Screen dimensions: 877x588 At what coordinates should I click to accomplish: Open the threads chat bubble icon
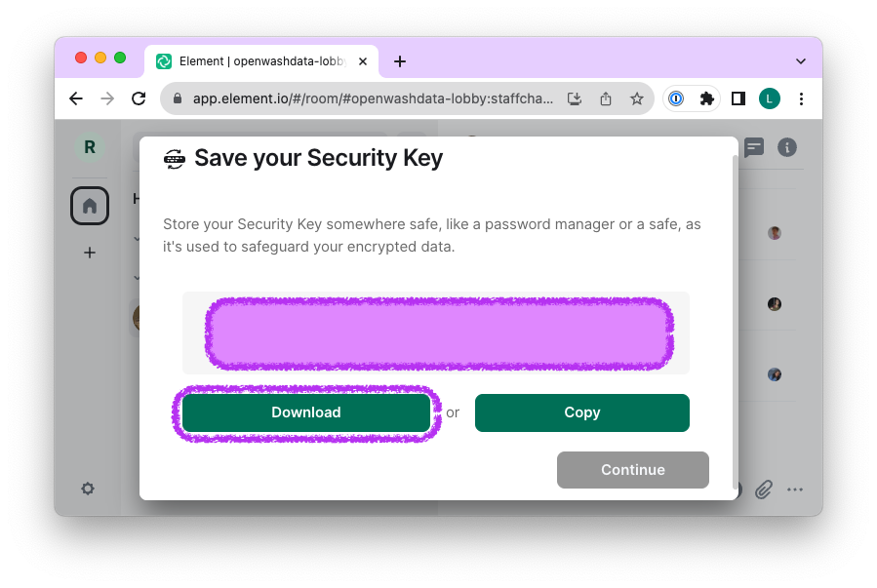click(753, 147)
